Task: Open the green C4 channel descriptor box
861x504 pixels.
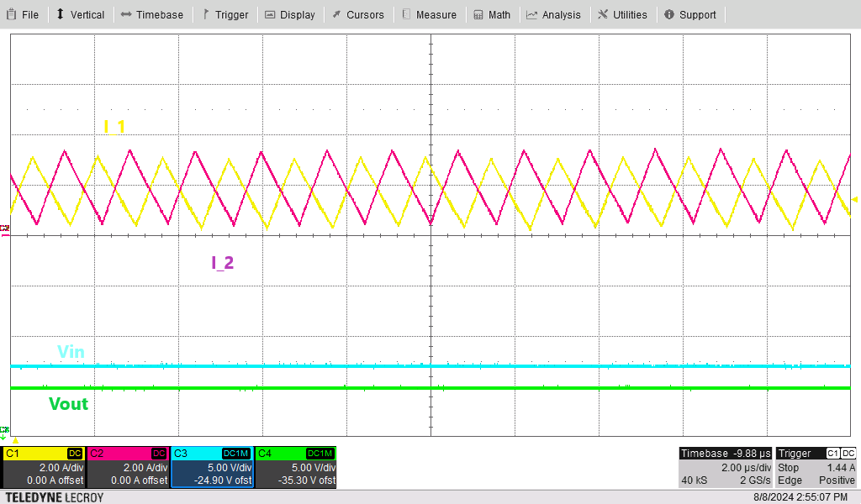Action: pyautogui.click(x=295, y=467)
